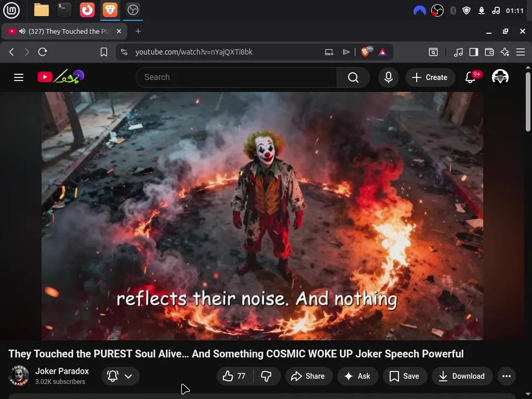The height and width of the screenshot is (399, 532).
Task: Open the NordVPN tray icon
Action: coord(420,11)
